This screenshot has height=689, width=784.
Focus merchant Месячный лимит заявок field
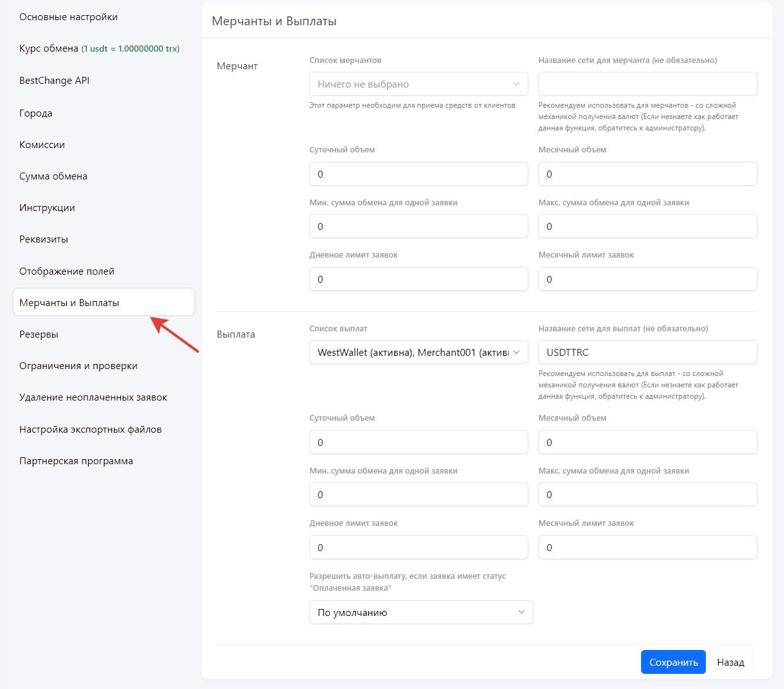(647, 279)
